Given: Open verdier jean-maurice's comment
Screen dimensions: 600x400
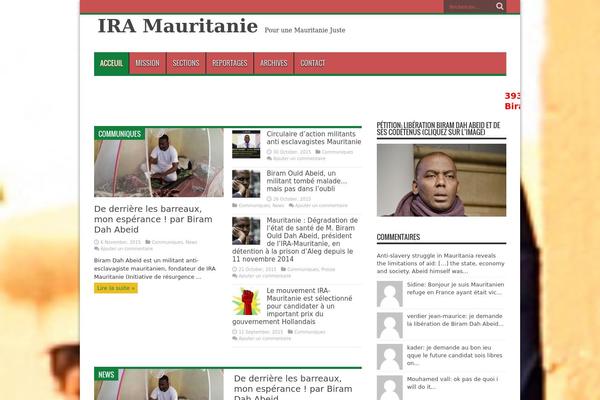Looking at the screenshot, I should (x=455, y=320).
